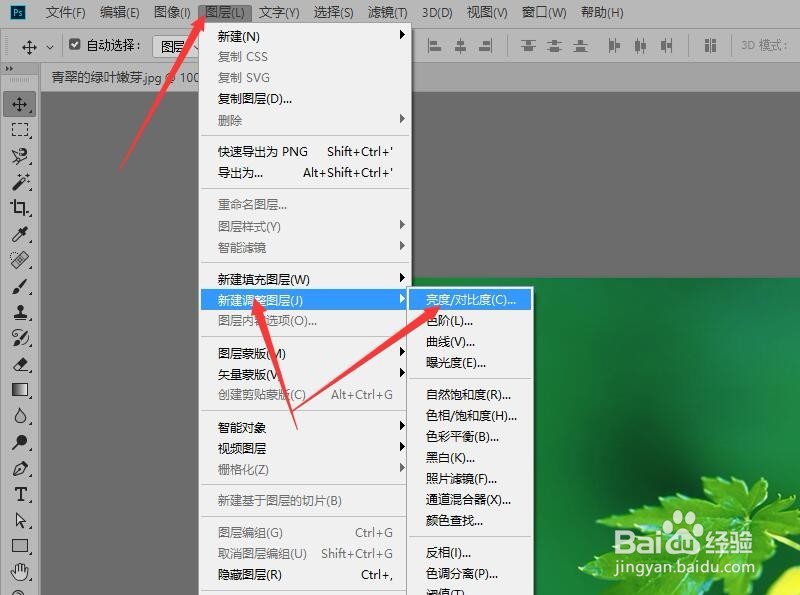
Task: Open the 滤镜 menu
Action: pos(388,12)
